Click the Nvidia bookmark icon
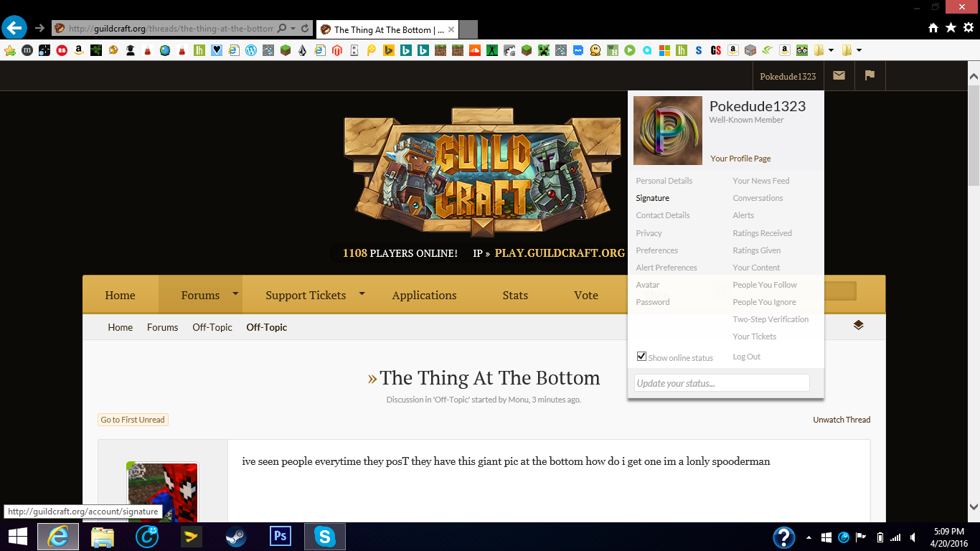980x551 pixels. click(x=768, y=50)
